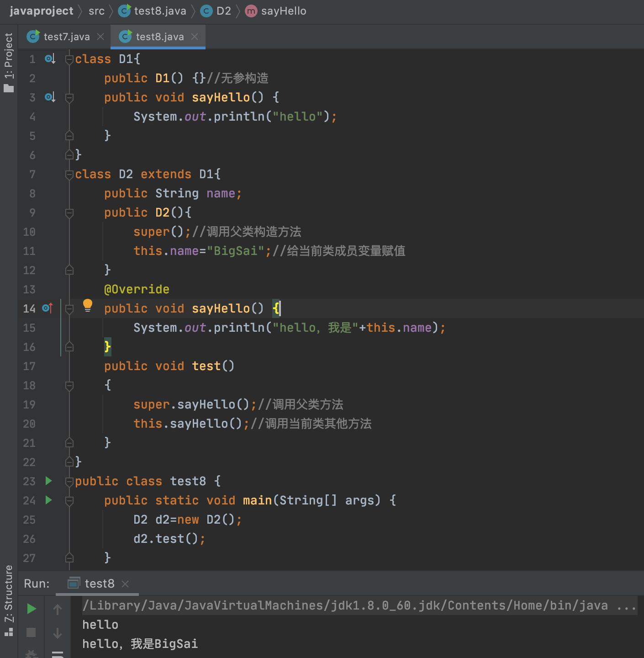Viewport: 644px width, 658px height.
Task: Collapse the D2 constructor on line 9
Action: click(x=69, y=212)
